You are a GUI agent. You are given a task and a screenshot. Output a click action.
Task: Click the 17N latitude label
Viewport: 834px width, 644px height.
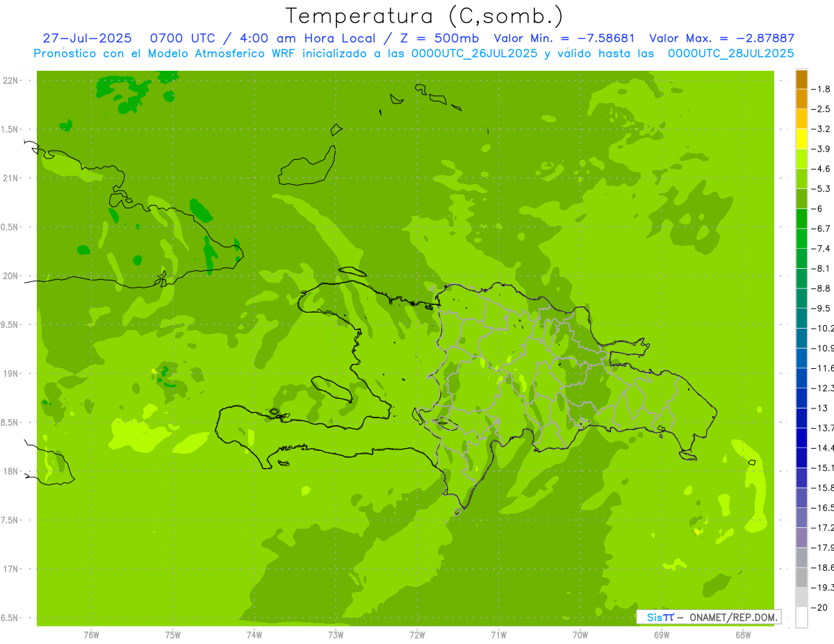point(12,569)
